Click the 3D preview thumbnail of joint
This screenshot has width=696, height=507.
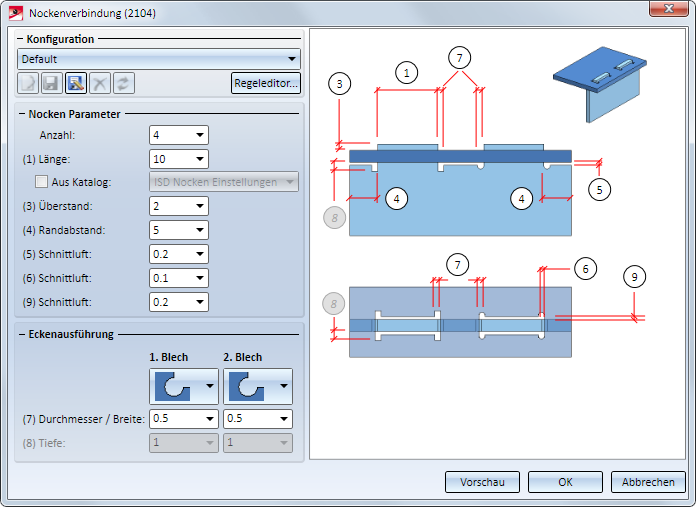click(x=600, y=84)
